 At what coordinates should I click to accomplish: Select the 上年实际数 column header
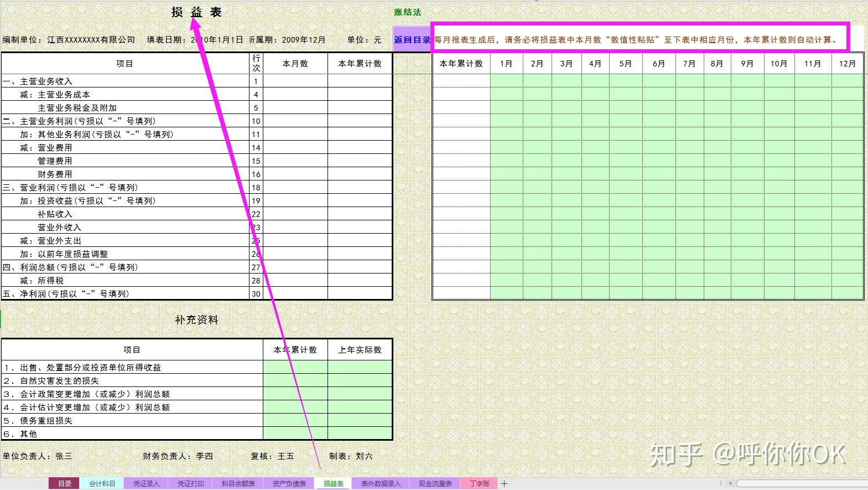[360, 350]
